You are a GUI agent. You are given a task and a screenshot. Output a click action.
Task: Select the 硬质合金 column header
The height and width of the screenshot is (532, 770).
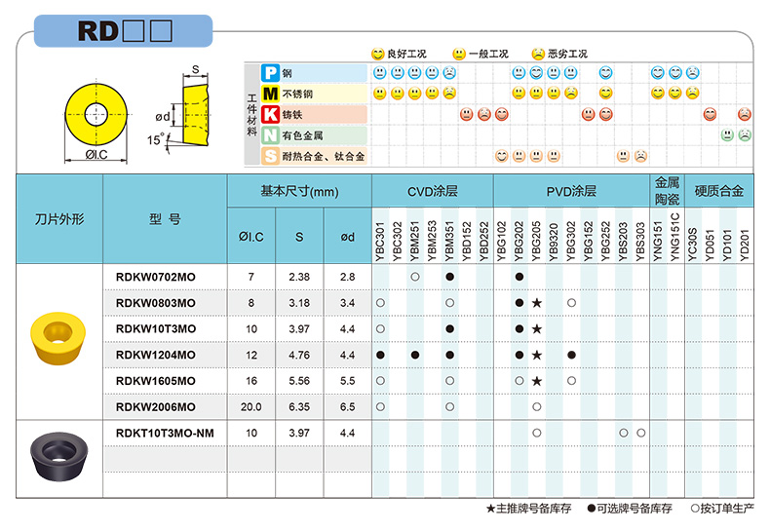718,192
